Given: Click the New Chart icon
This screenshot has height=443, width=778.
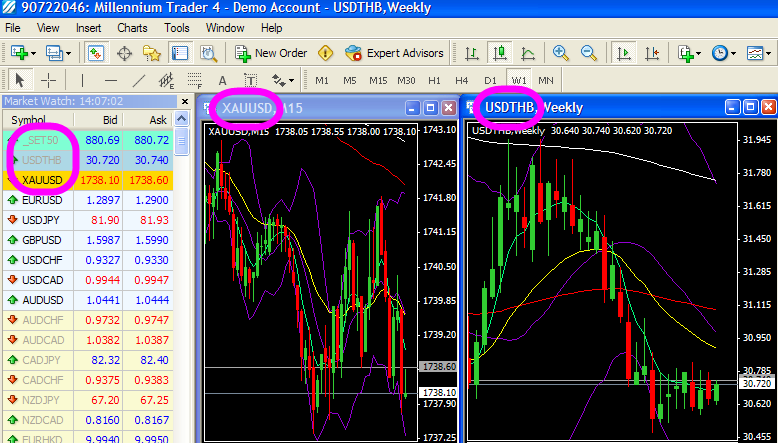Looking at the screenshot, I should pyautogui.click(x=19, y=53).
